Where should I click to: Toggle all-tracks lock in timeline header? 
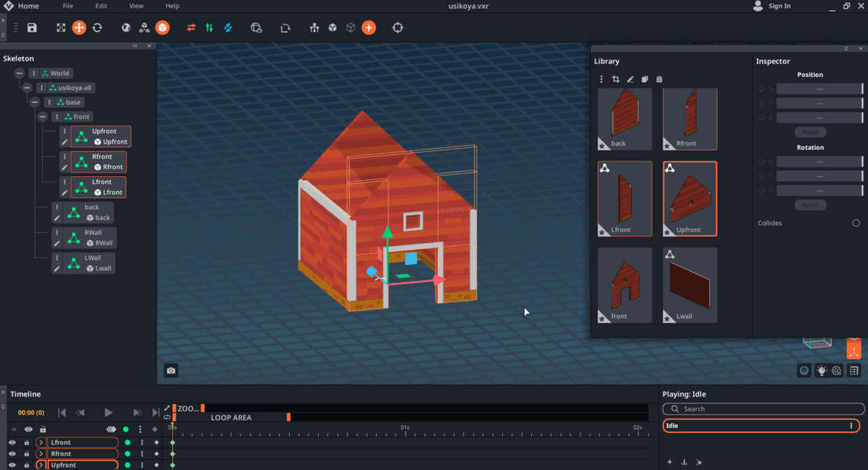[x=42, y=429]
